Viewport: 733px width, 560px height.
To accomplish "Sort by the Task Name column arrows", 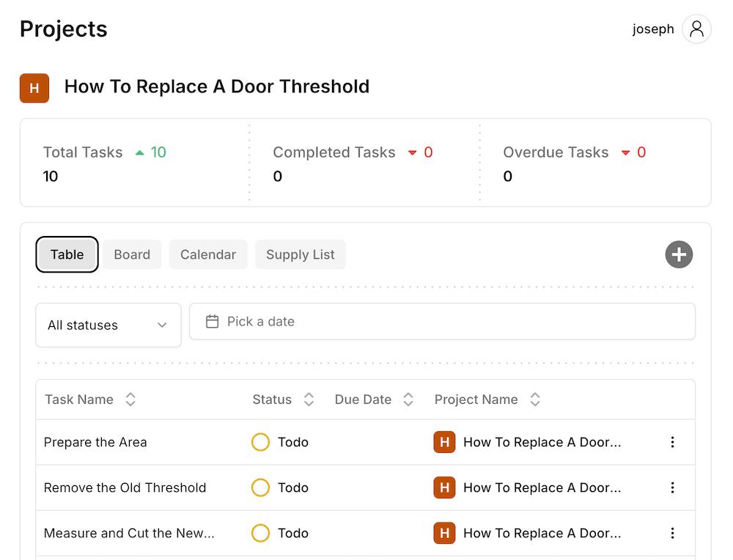I will (x=130, y=399).
